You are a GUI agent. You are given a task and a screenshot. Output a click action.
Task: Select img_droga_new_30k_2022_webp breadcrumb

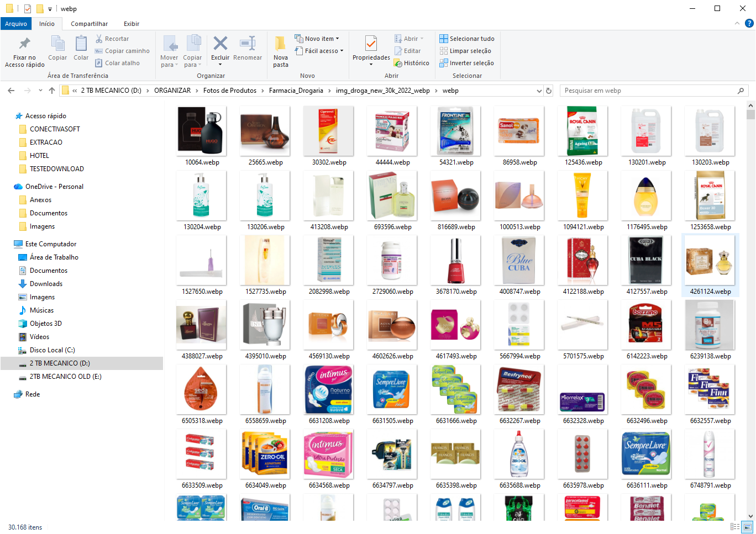pyautogui.click(x=383, y=91)
